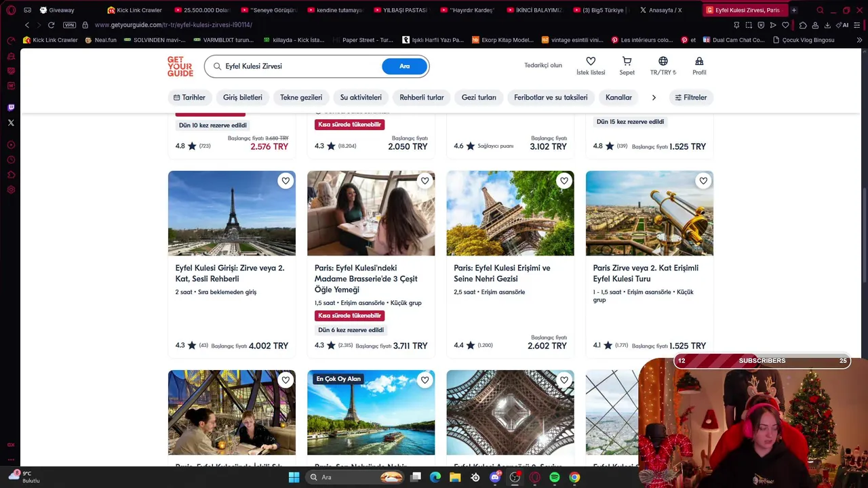The height and width of the screenshot is (488, 868).
Task: Bookmark page with address bar heart icon
Action: (x=785, y=25)
